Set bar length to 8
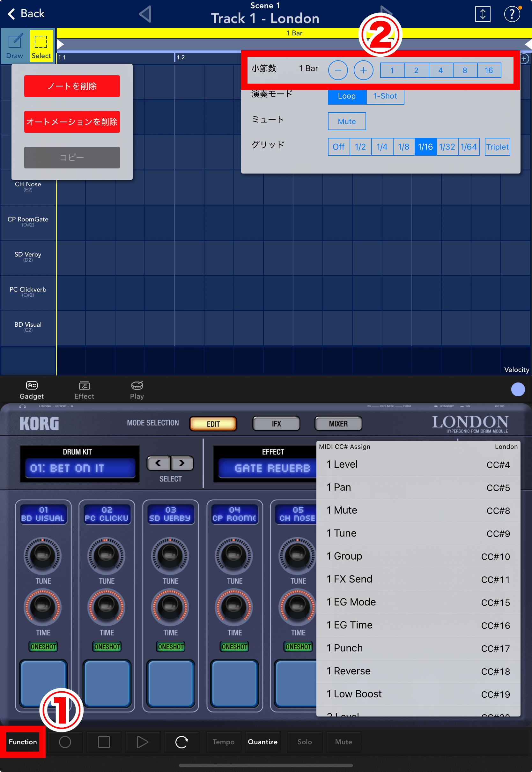This screenshot has height=772, width=532. coord(465,70)
